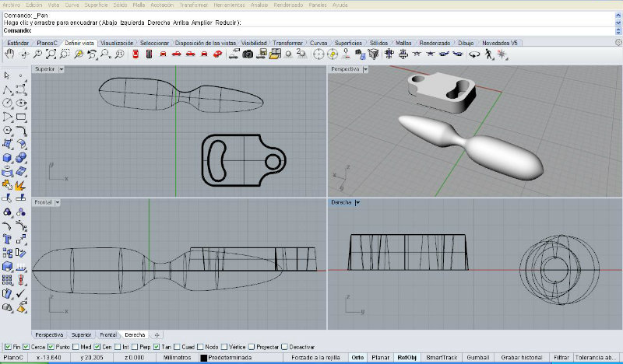Check the Cuad object snap checkbox

[178, 346]
